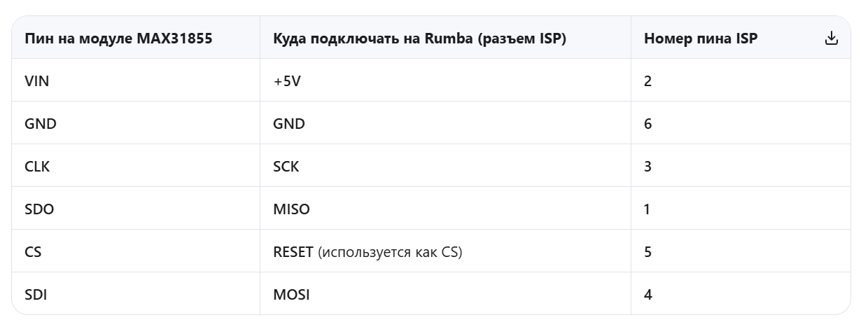Select the GND cell in the module column
Image resolution: width=868 pixels, height=327 pixels.
click(41, 124)
